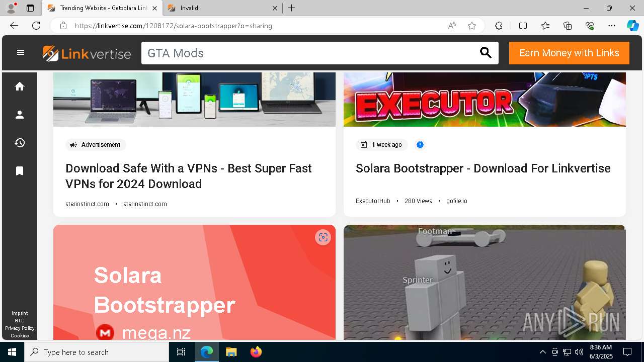Click the Advertisement label
This screenshot has width=644, height=362.
click(x=96, y=145)
